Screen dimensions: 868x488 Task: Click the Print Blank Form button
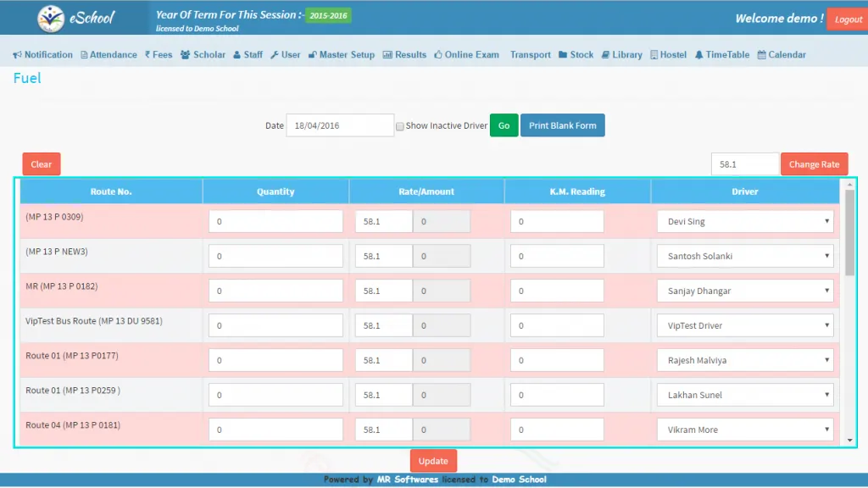(562, 125)
